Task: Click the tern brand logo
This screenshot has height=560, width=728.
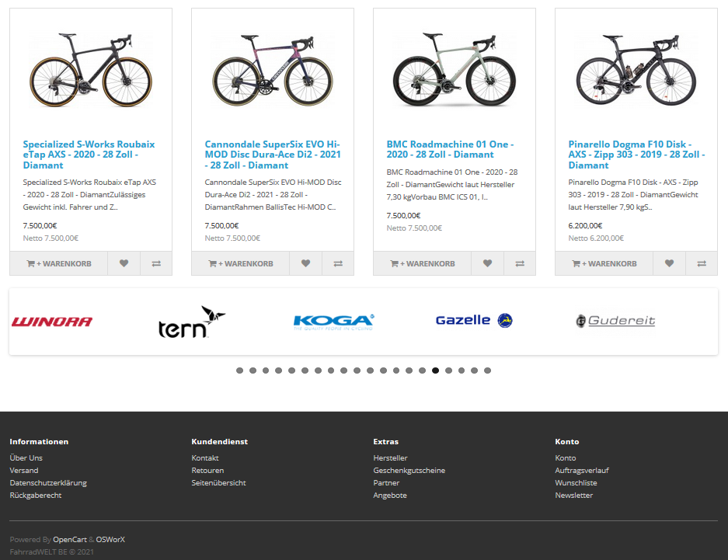Action: pos(192,322)
